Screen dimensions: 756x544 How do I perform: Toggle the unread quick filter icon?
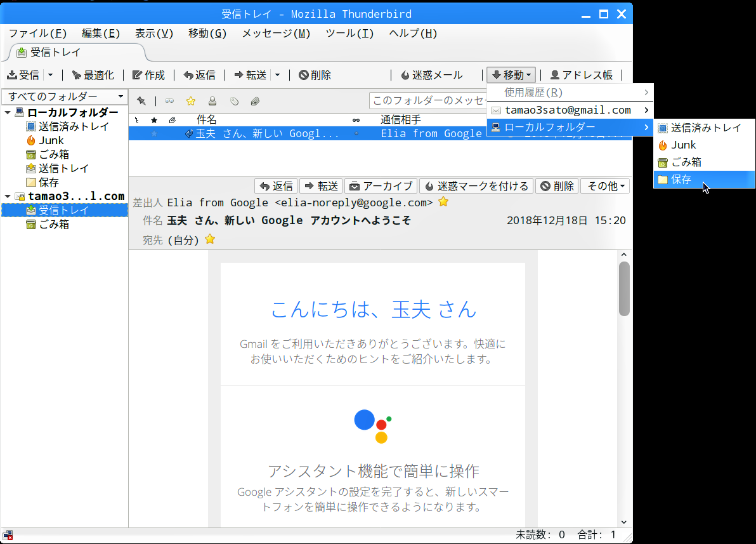[169, 101]
